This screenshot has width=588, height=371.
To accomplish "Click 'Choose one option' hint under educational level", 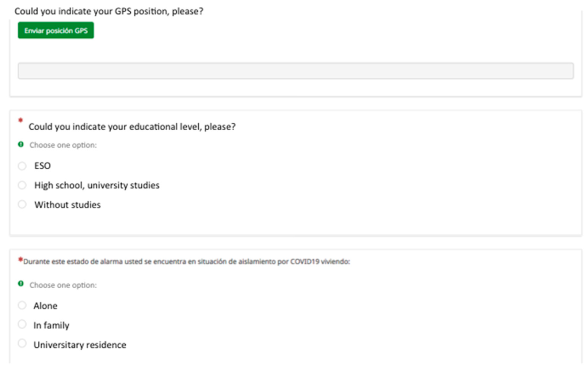I will pyautogui.click(x=63, y=145).
